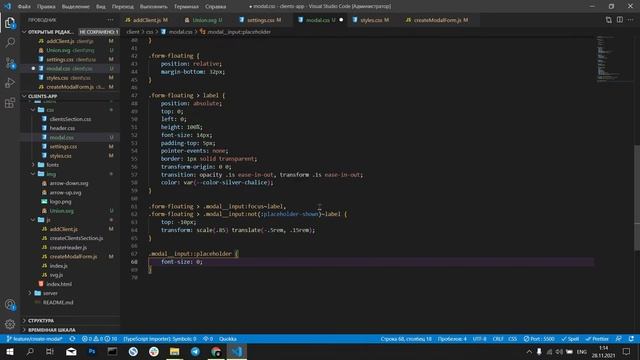This screenshot has width=640, height=360.
Task: Open README.md in the file tree
Action: [x=58, y=302]
